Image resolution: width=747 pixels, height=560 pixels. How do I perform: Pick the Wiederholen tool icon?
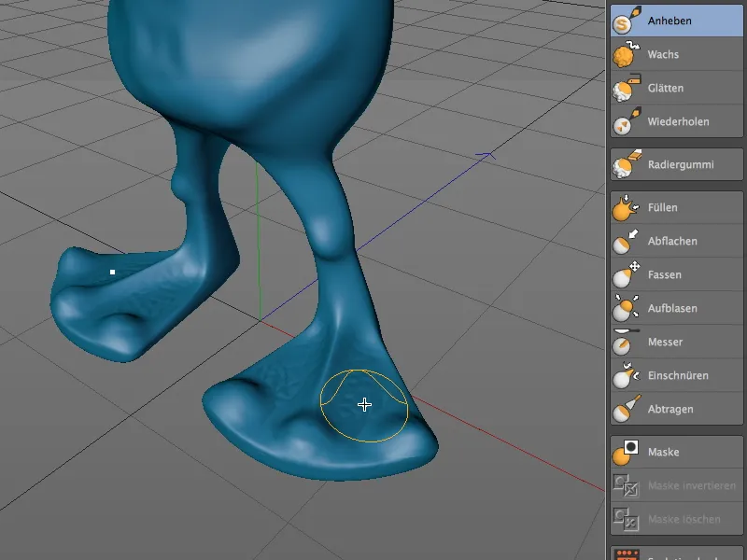point(626,121)
